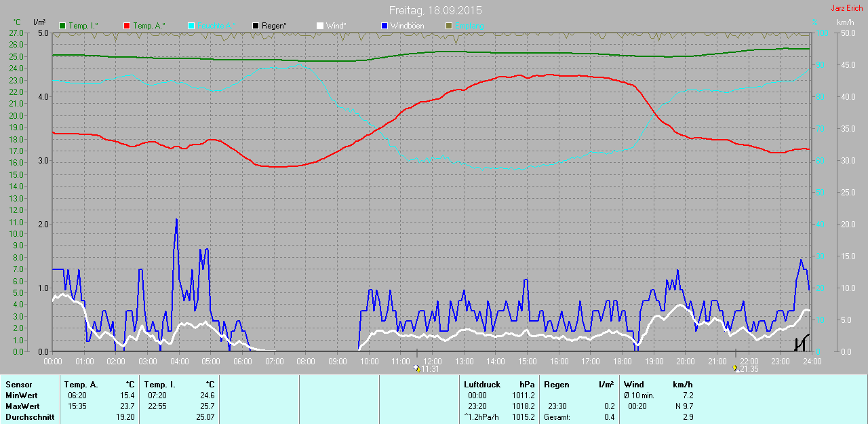The height and width of the screenshot is (424, 868).
Task: Click the '12:00' time axis label
Action: pyautogui.click(x=432, y=361)
